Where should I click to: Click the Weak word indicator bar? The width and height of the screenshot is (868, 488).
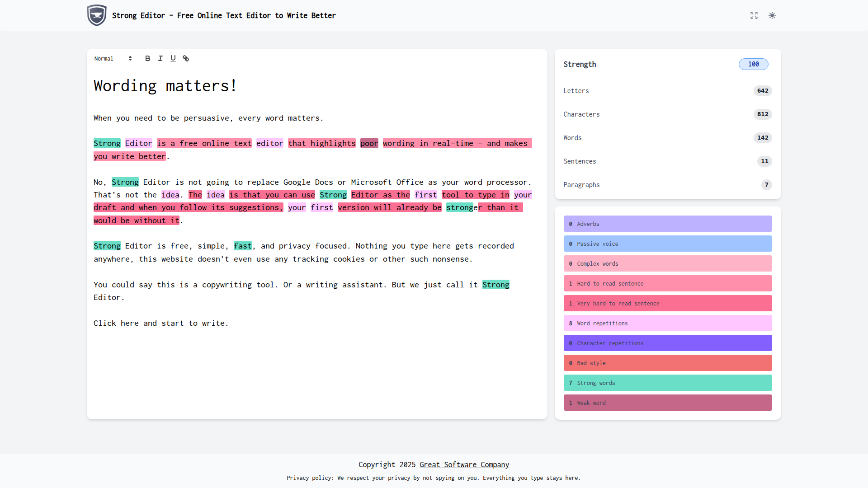coord(667,403)
